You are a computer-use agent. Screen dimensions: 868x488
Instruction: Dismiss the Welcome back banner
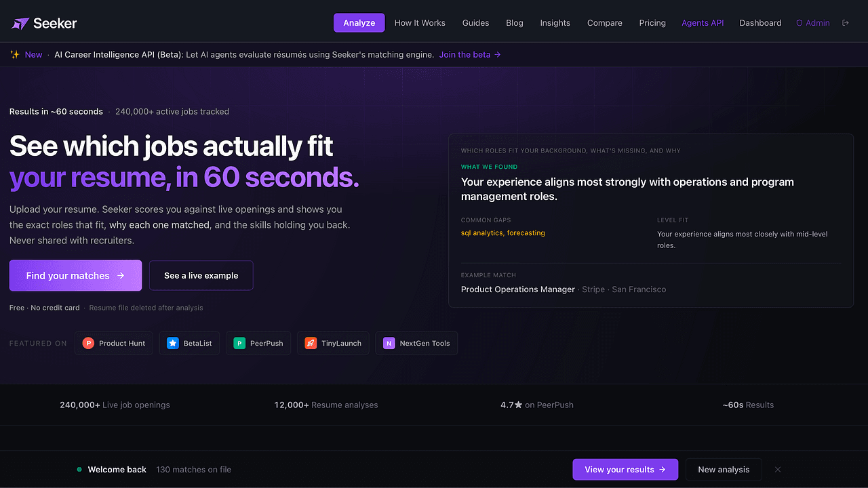click(x=778, y=470)
